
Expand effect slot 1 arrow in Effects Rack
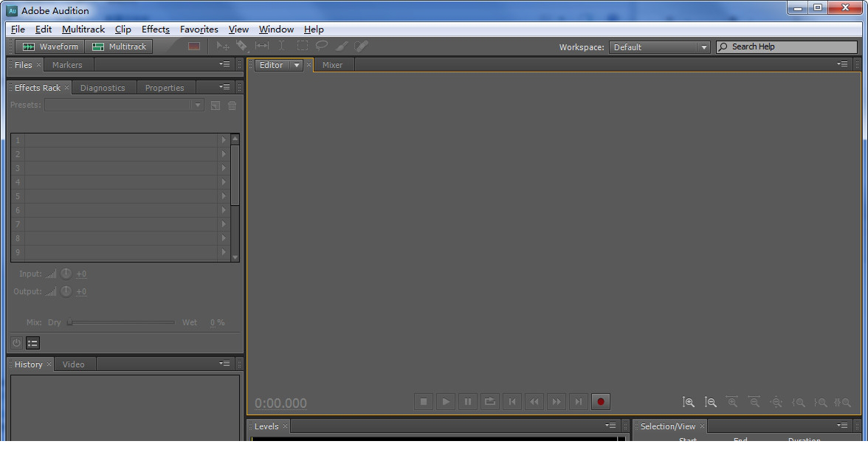click(x=224, y=139)
